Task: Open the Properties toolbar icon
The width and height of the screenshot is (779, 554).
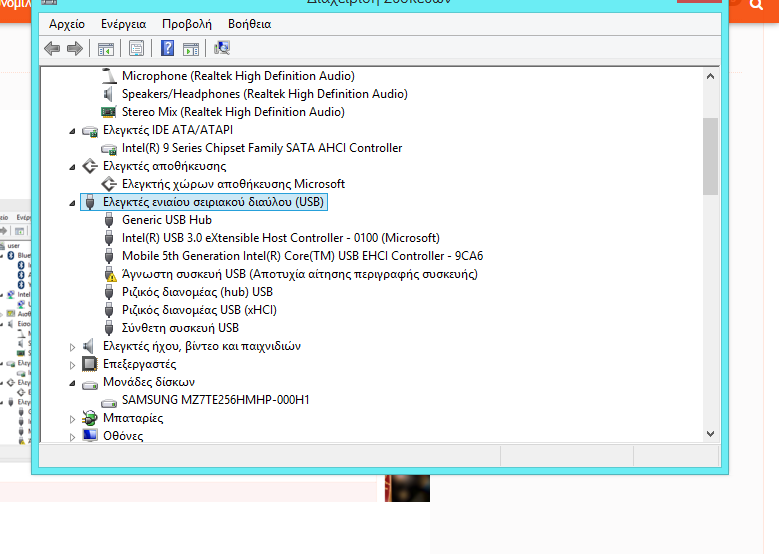Action: pos(136,48)
